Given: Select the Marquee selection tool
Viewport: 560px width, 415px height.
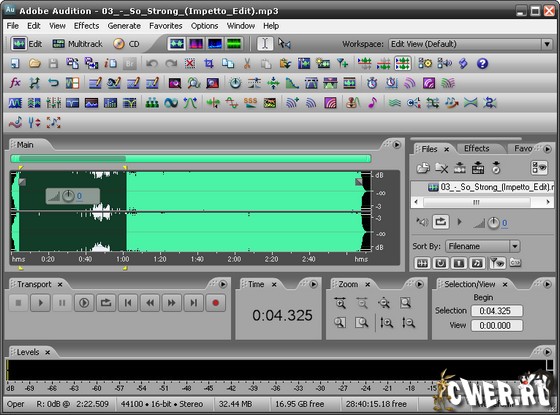Looking at the screenshot, I should click(x=284, y=44).
